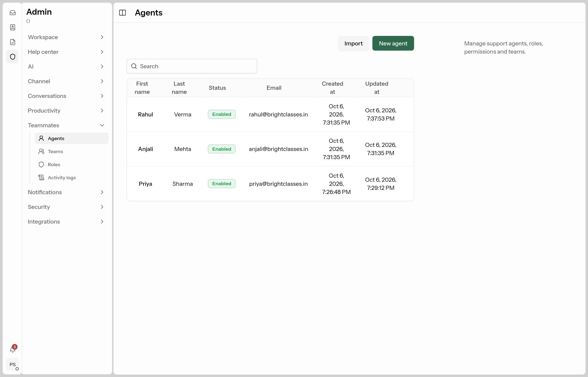
Task: Open the inbox icon in the left rail
Action: coord(13,13)
